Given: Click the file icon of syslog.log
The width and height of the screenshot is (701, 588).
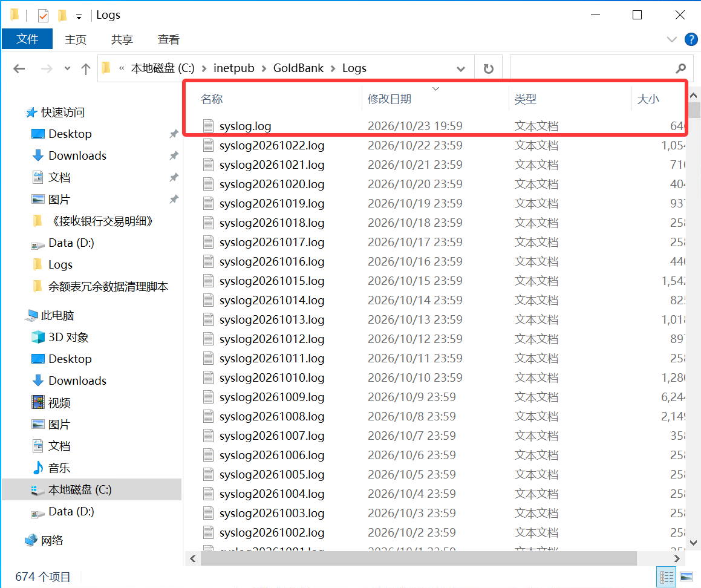Looking at the screenshot, I should tap(208, 126).
